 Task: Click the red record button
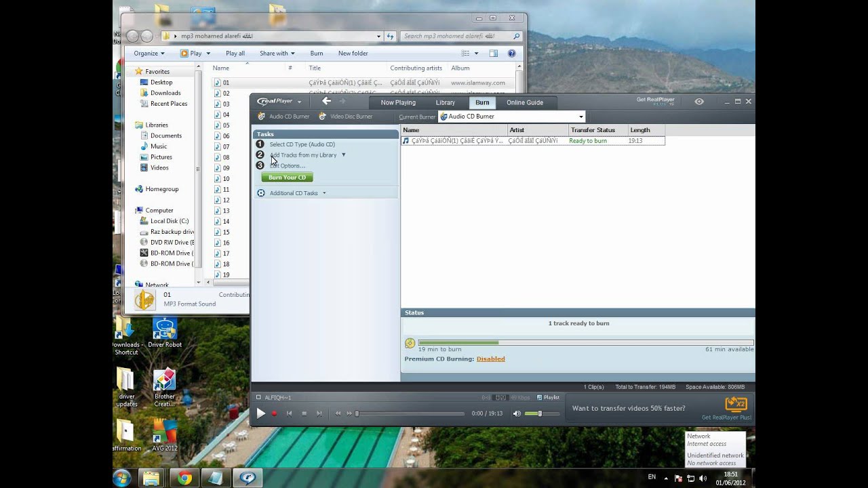click(x=274, y=413)
